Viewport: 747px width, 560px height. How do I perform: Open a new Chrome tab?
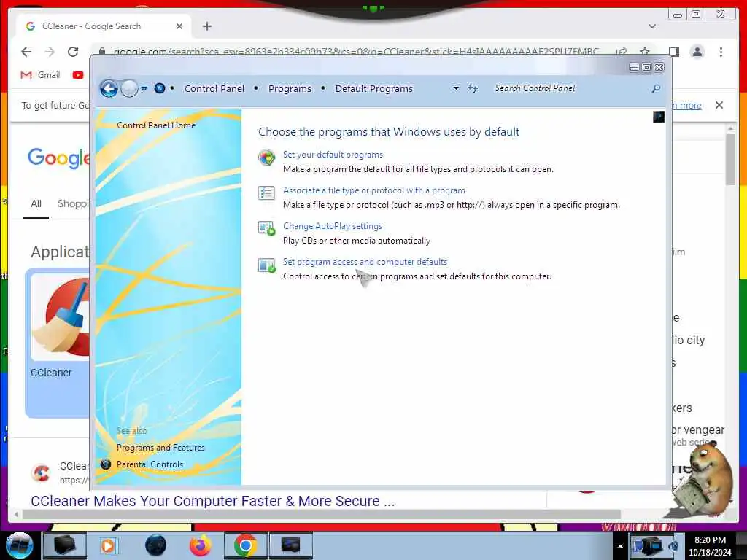click(206, 26)
